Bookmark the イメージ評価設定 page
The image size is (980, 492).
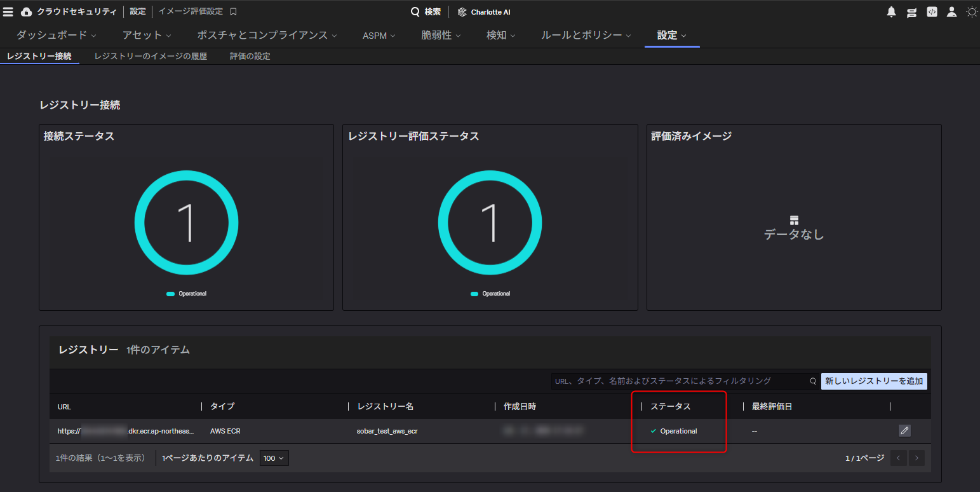[231, 11]
